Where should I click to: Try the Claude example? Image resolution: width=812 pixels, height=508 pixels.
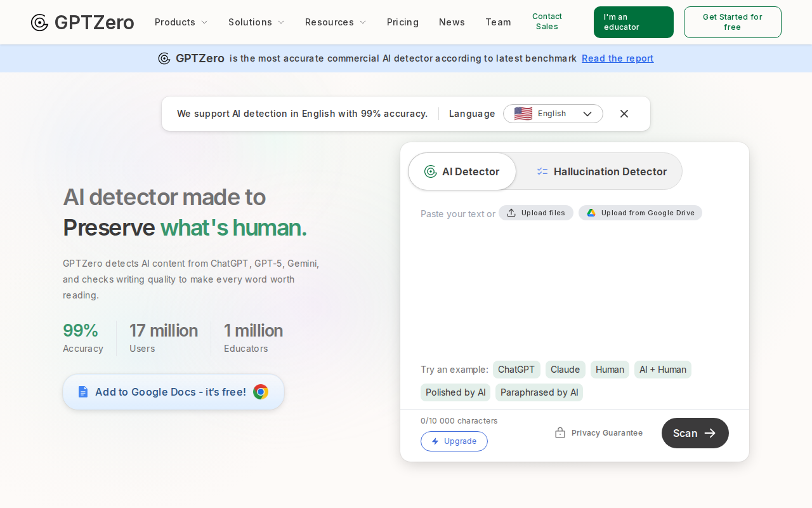[x=565, y=370]
